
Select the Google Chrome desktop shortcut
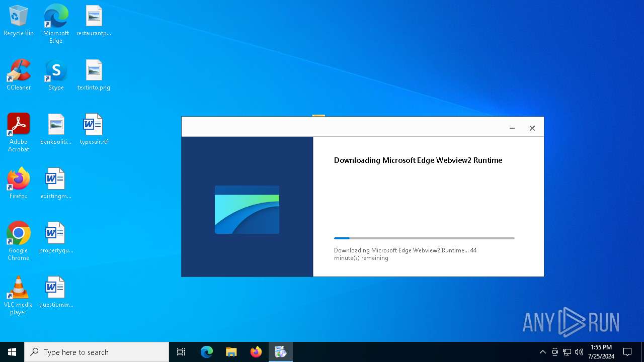click(x=19, y=241)
